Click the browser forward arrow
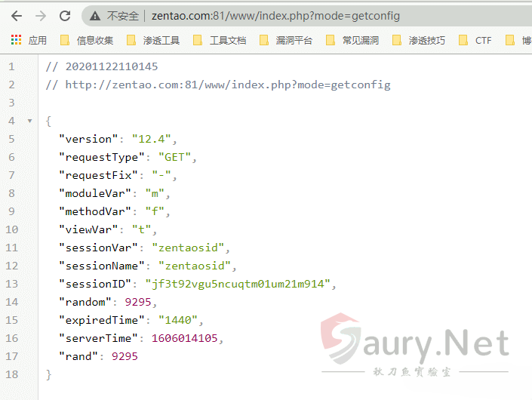This screenshot has width=532, height=400. (x=41, y=15)
